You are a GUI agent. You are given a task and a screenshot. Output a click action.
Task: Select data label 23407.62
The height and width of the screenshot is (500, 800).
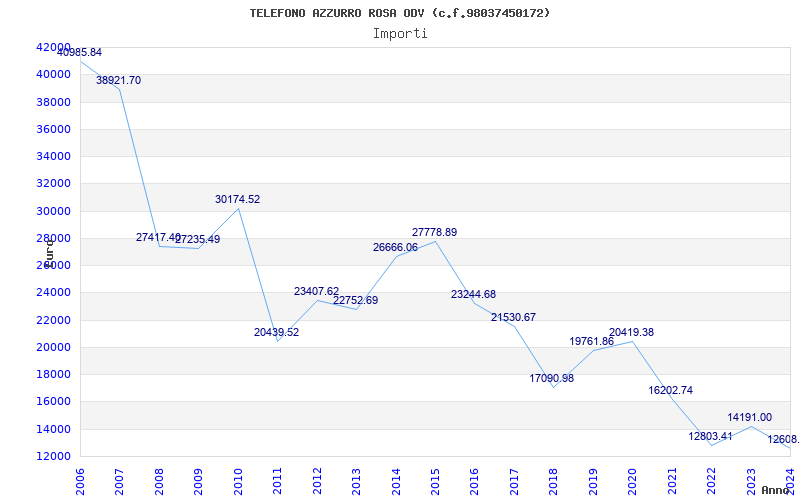[316, 292]
